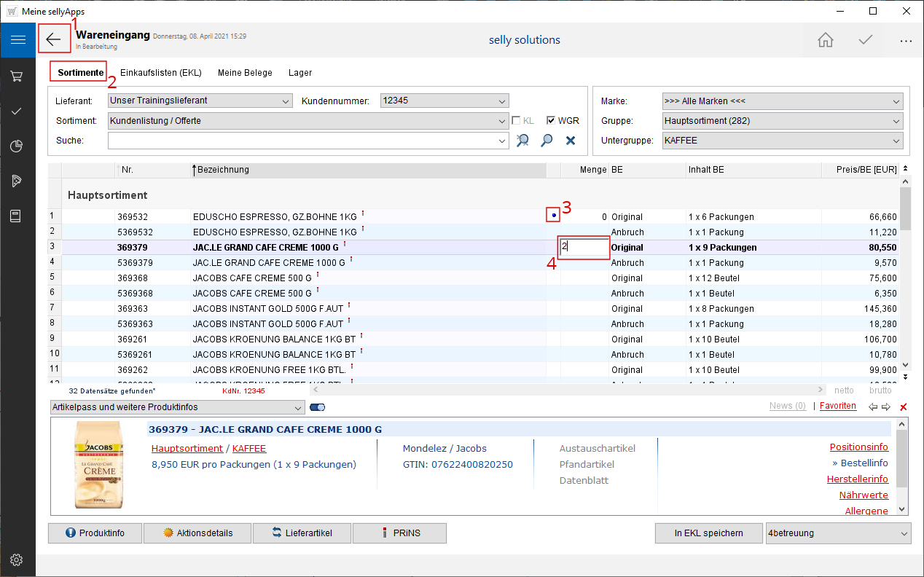Go to the home screen icon
The image size is (924, 577).
click(x=826, y=40)
